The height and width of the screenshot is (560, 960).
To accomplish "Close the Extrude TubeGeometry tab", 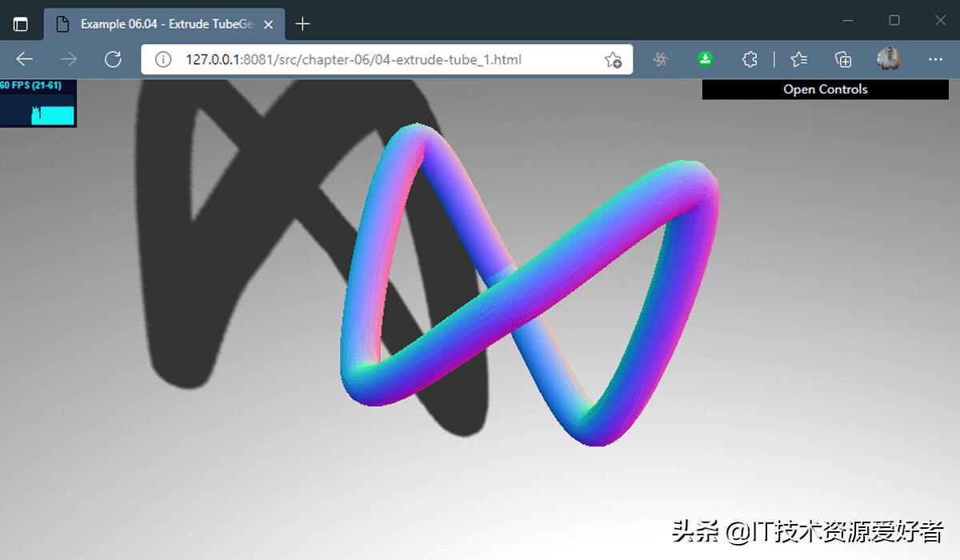I will click(270, 24).
